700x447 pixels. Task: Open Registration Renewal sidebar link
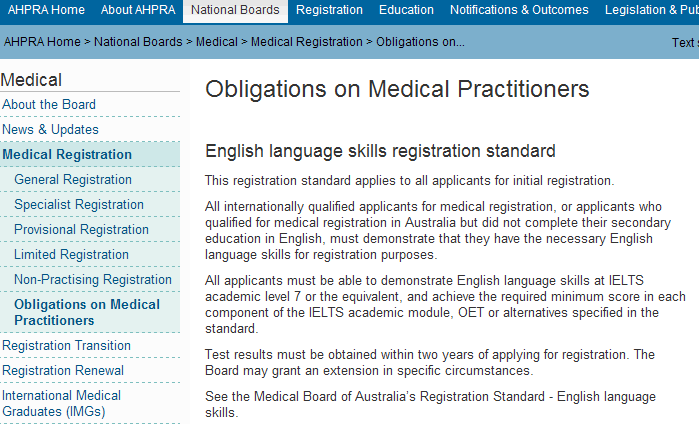tap(63, 371)
